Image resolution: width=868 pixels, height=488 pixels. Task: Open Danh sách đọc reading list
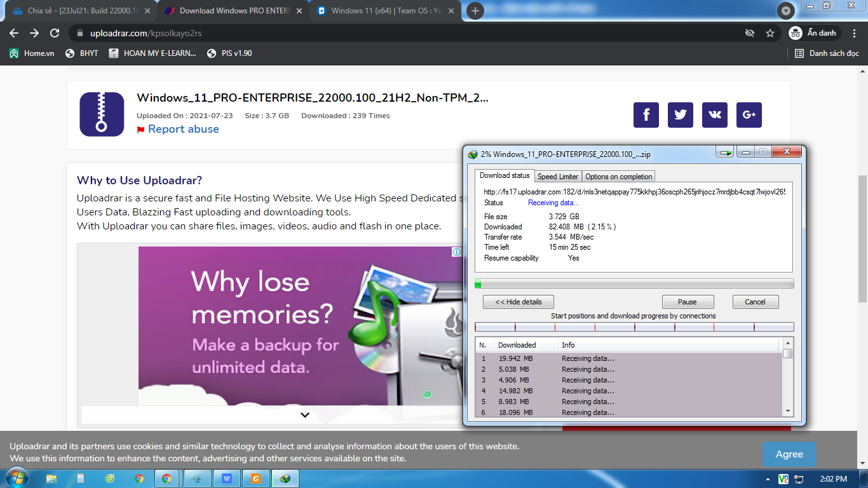(827, 53)
